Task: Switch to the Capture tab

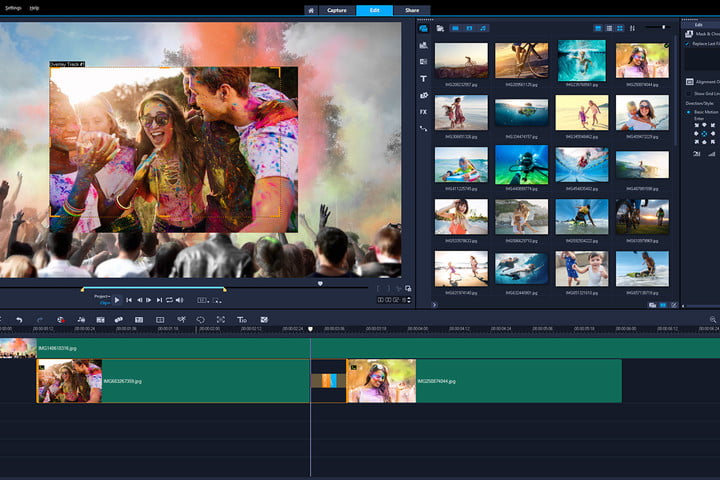Action: [337, 10]
